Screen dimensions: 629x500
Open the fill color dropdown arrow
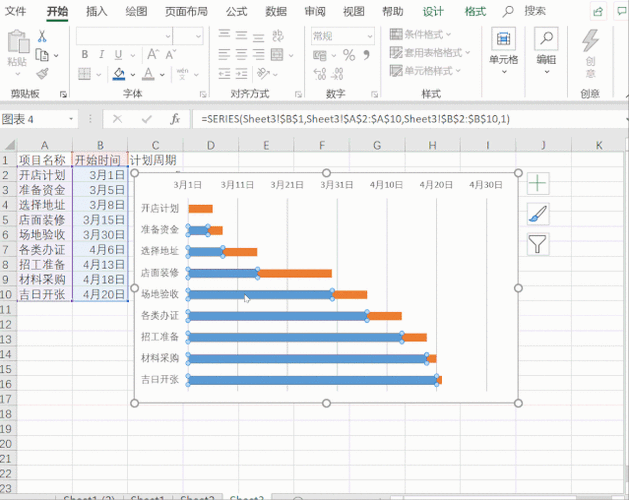133,75
